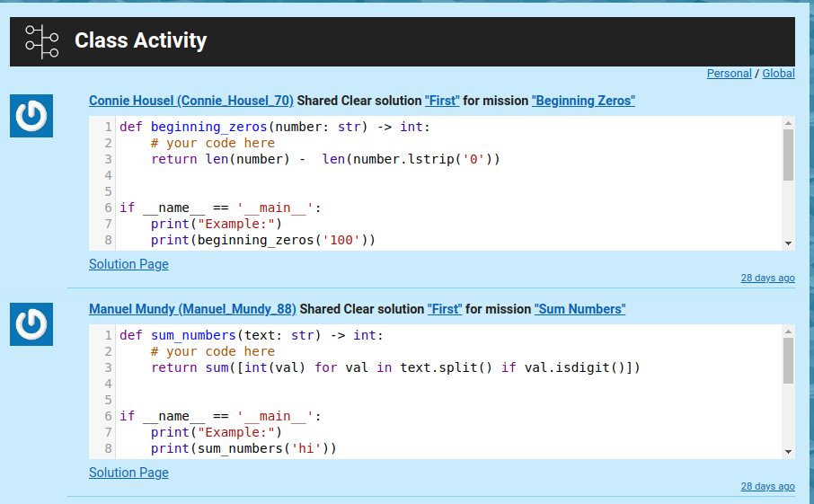Click the 28 days ago timestamp for Connie's post

(767, 278)
